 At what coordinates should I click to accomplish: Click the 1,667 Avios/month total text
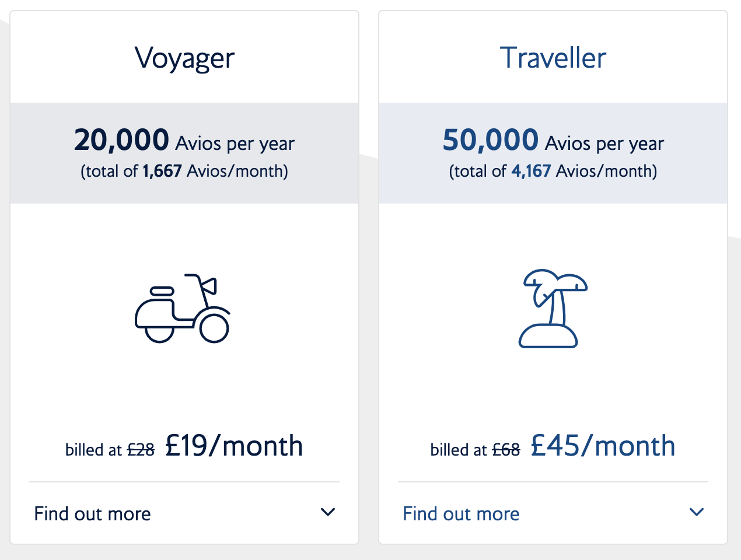[184, 171]
